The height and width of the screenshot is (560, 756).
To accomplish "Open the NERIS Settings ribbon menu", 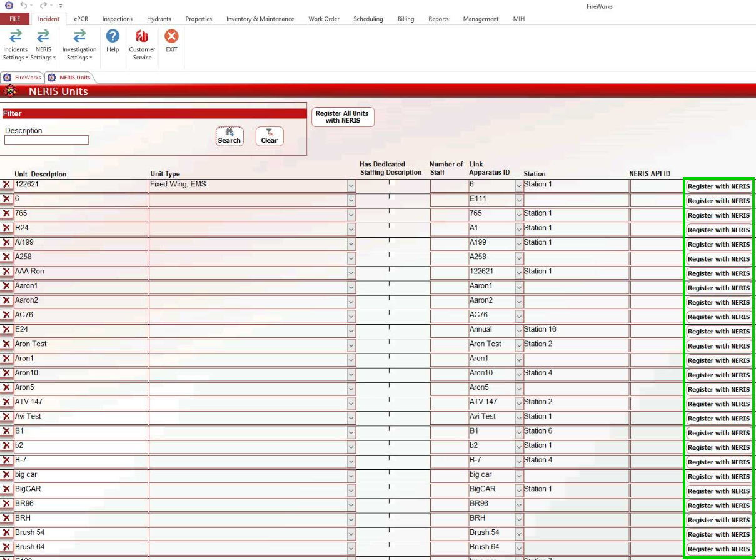I will click(x=43, y=45).
